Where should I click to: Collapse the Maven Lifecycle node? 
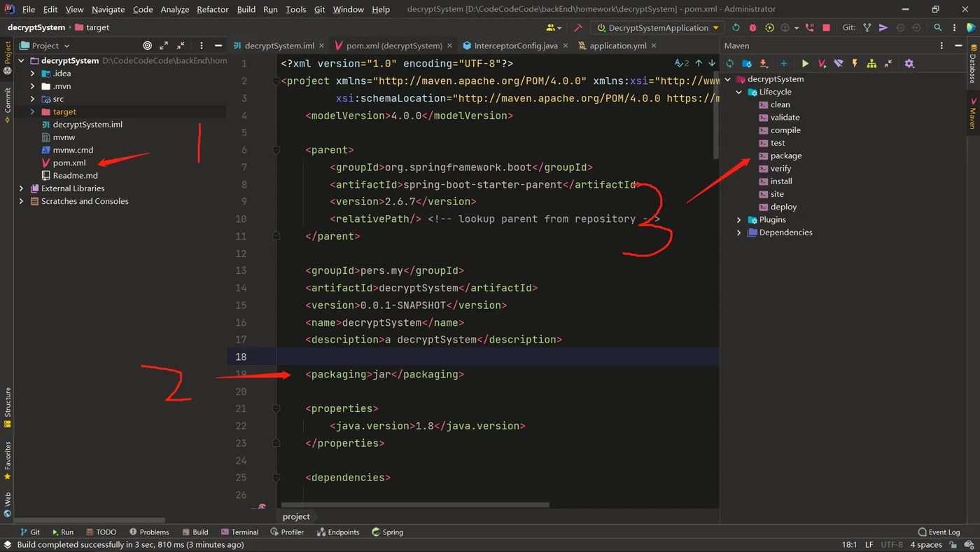(739, 92)
